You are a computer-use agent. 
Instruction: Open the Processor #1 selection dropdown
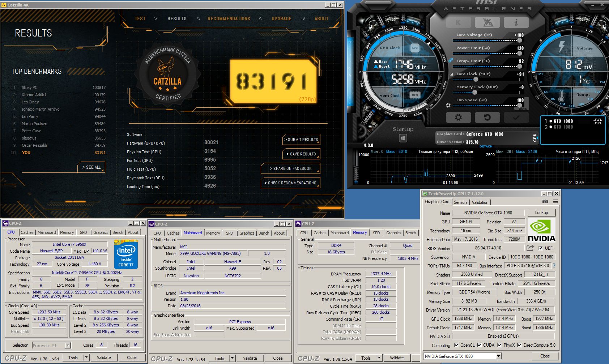click(68, 346)
